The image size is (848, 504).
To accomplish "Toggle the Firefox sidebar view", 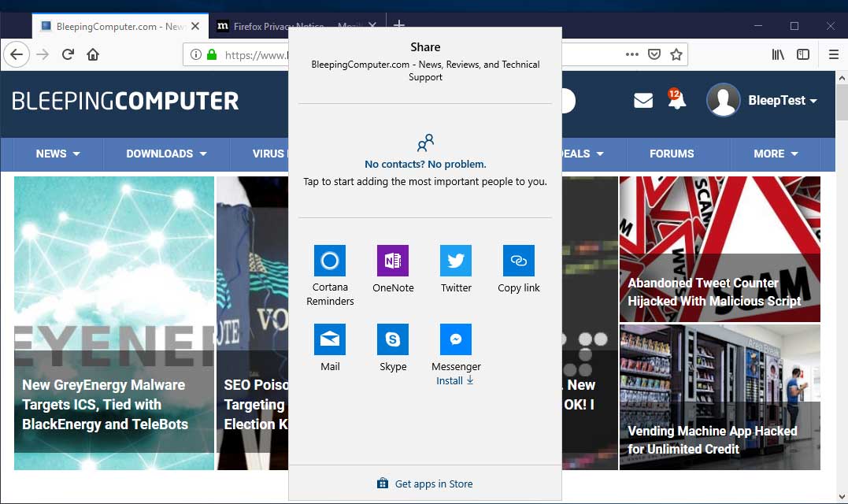I will coord(803,54).
